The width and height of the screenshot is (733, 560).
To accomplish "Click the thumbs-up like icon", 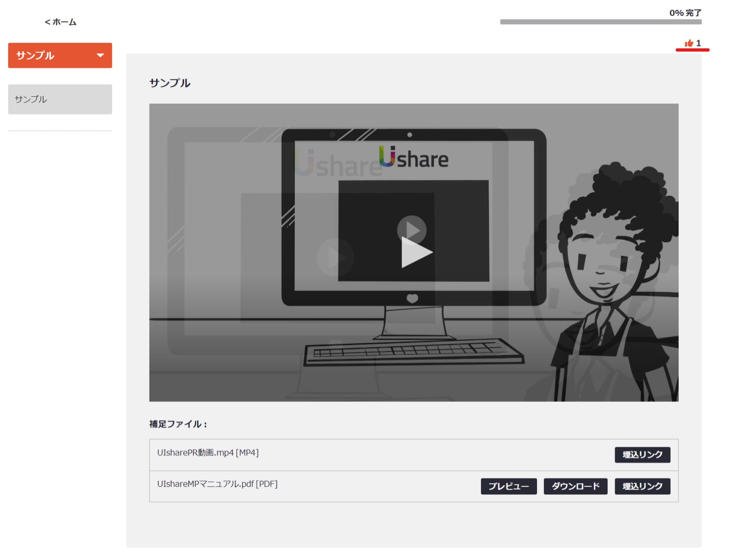I will point(689,43).
